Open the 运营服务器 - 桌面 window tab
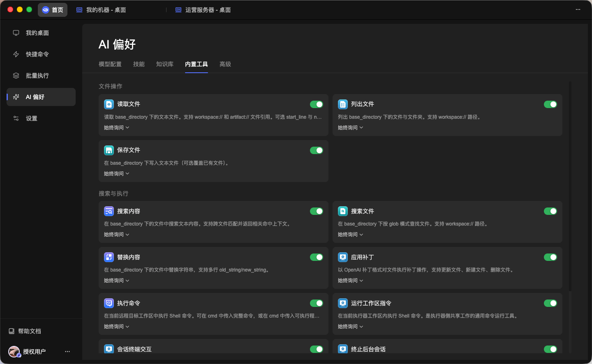Screen dimensions: 592x364 [x=203, y=10]
